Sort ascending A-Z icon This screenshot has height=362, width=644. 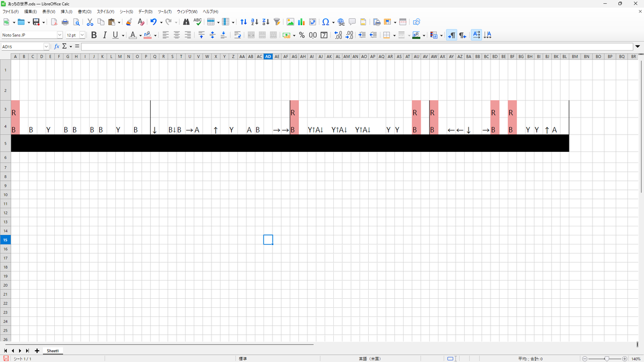255,22
